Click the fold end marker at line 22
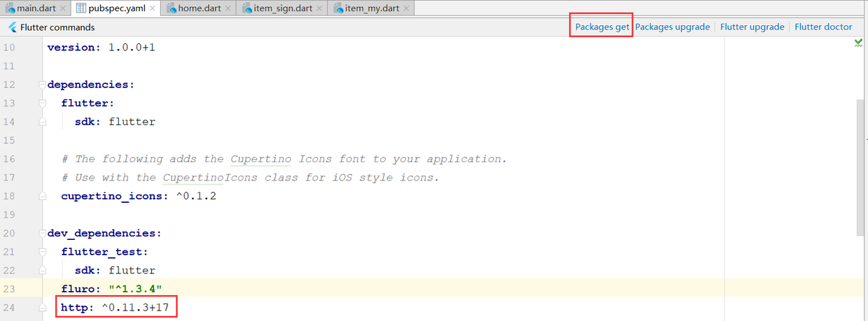This screenshot has height=321, width=868. click(x=42, y=270)
